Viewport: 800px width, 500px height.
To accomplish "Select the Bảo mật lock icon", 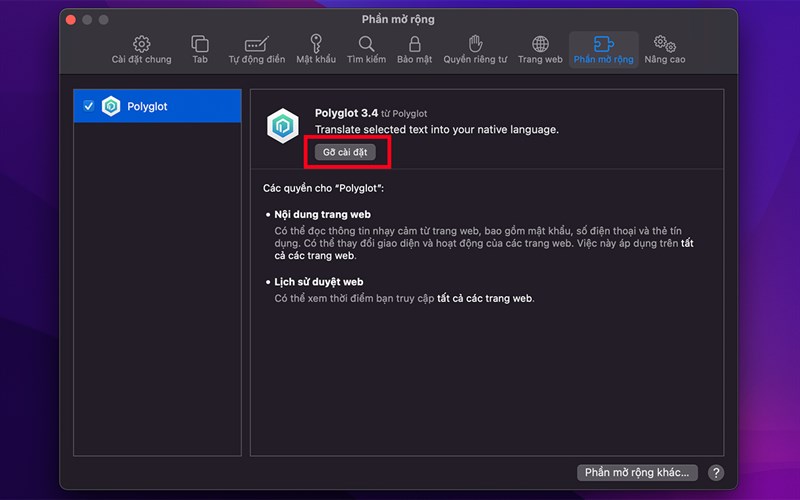I will [414, 44].
